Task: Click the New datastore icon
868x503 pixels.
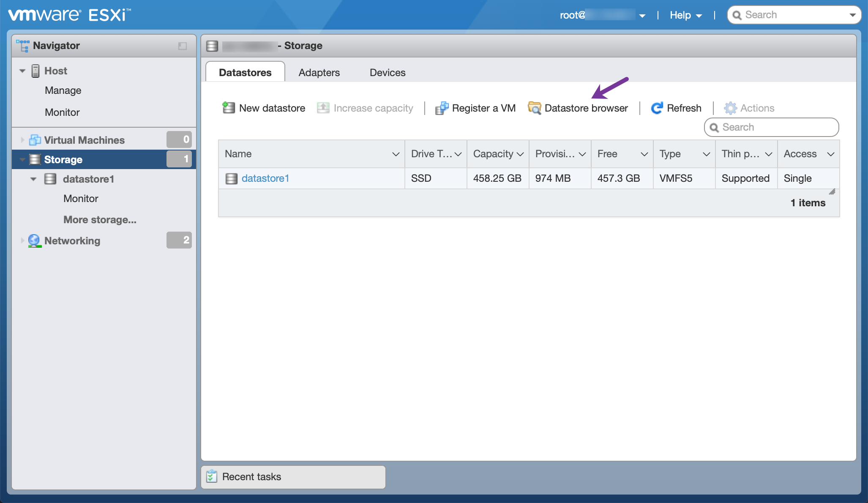Action: (x=229, y=108)
